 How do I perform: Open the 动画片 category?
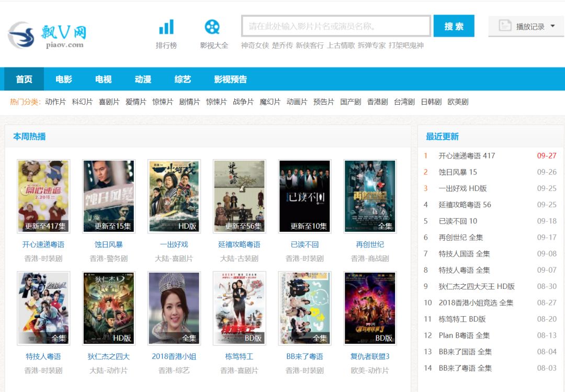[x=297, y=102]
